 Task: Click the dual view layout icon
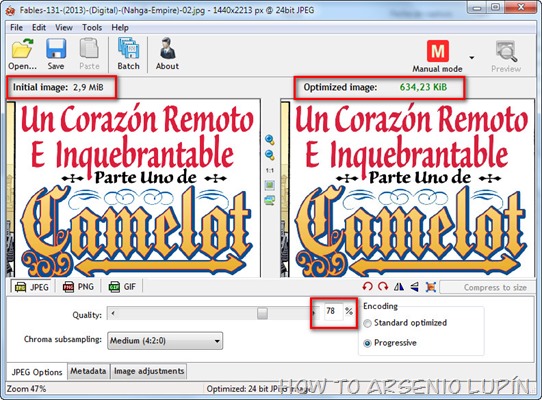pos(270,200)
